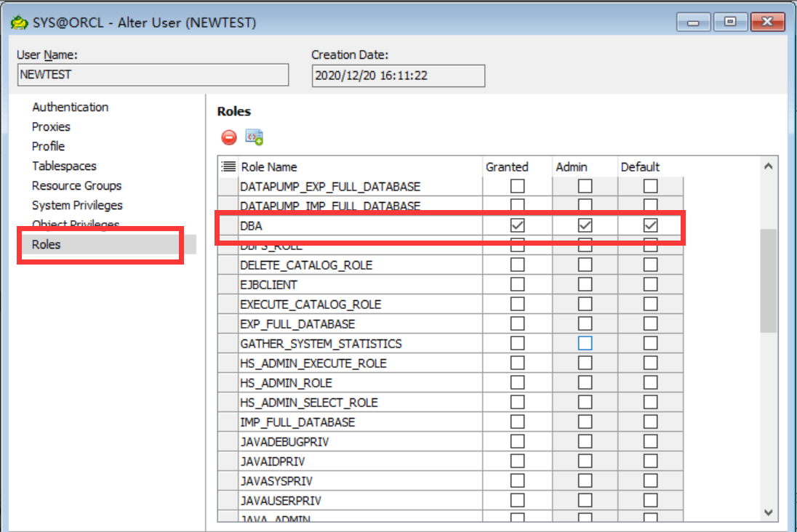The image size is (797, 532).
Task: Open Resource Groups section
Action: click(77, 185)
